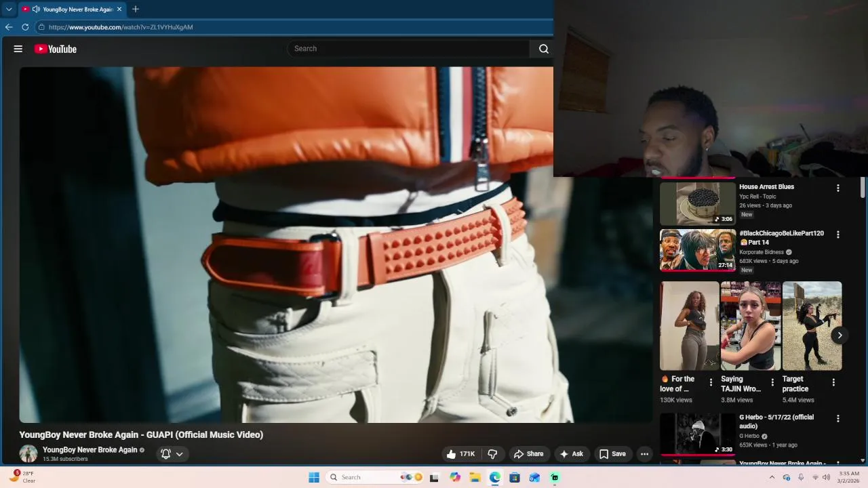Open Wi-Fi network settings in tray
Viewport: 868px width, 488px height.
pyautogui.click(x=815, y=477)
